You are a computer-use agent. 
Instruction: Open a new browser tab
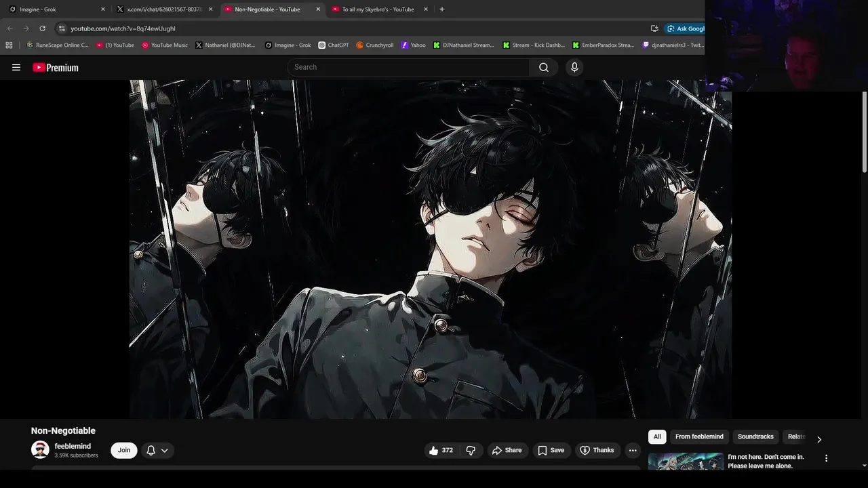[x=441, y=9]
